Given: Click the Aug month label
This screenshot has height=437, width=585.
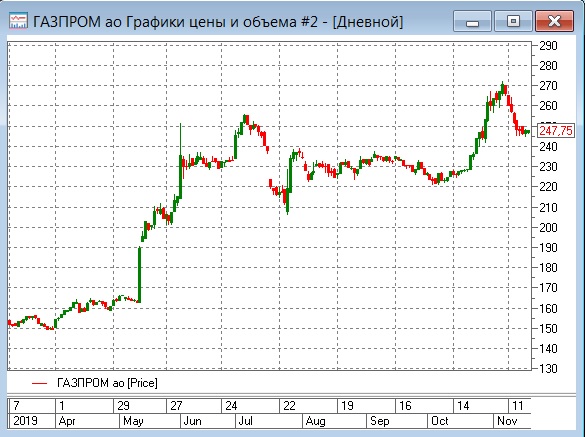Looking at the screenshot, I should (316, 421).
